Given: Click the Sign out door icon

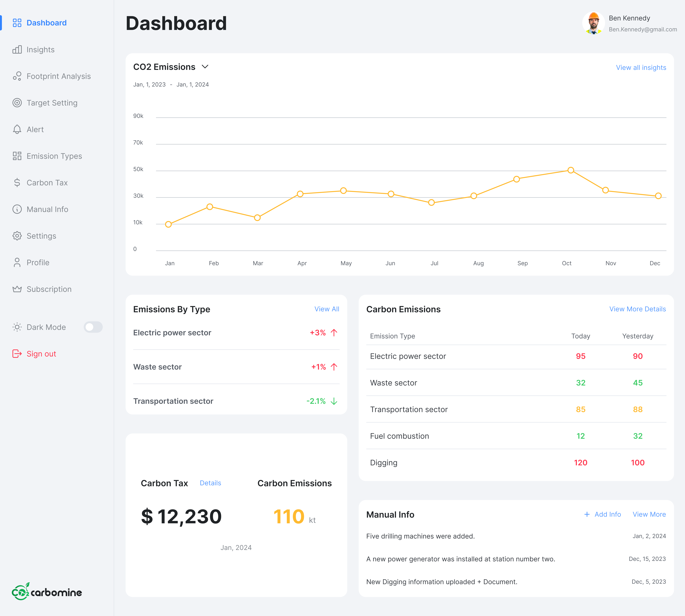Looking at the screenshot, I should [17, 354].
